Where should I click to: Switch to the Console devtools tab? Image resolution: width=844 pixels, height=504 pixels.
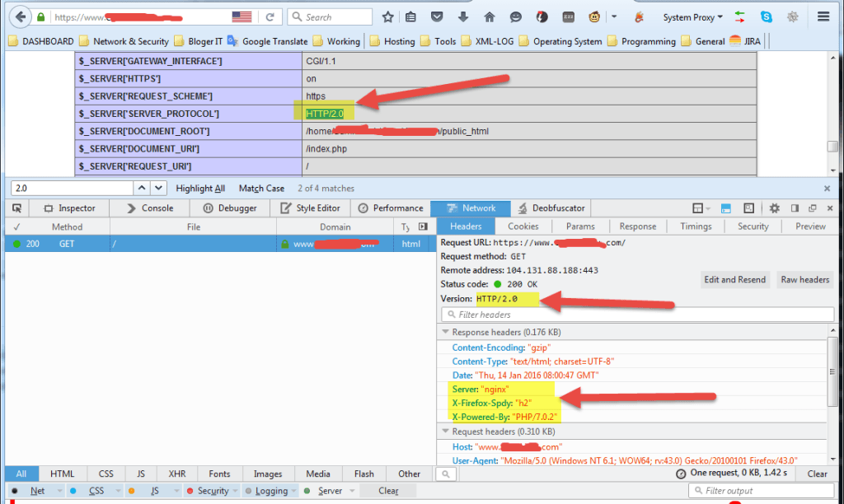click(x=150, y=208)
